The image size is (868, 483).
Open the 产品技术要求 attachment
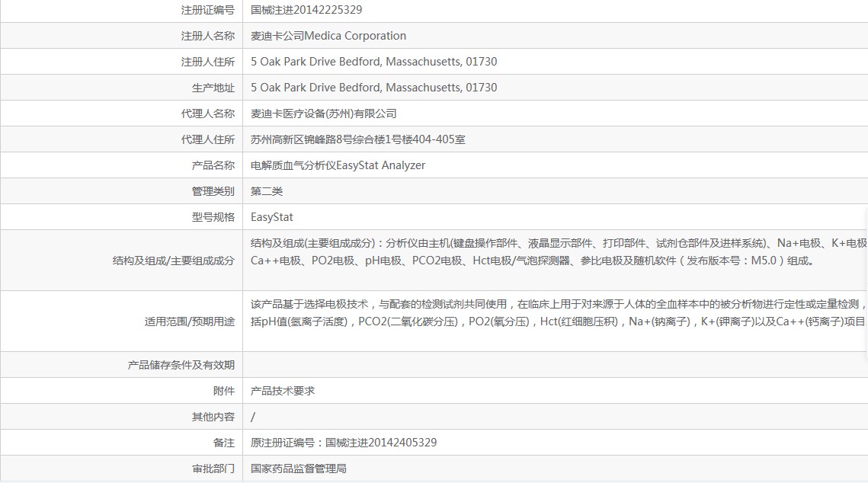(282, 391)
